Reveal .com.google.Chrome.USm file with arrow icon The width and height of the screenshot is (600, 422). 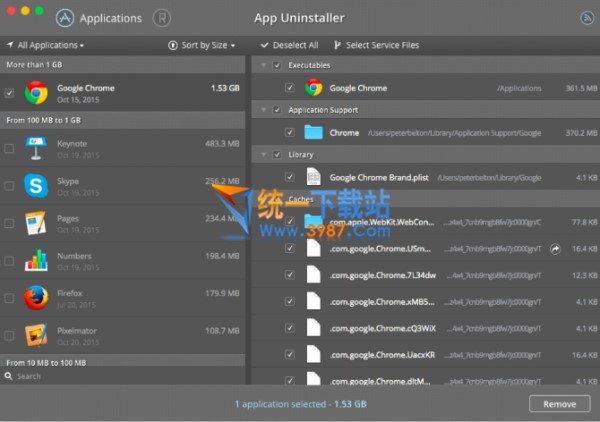pos(555,249)
